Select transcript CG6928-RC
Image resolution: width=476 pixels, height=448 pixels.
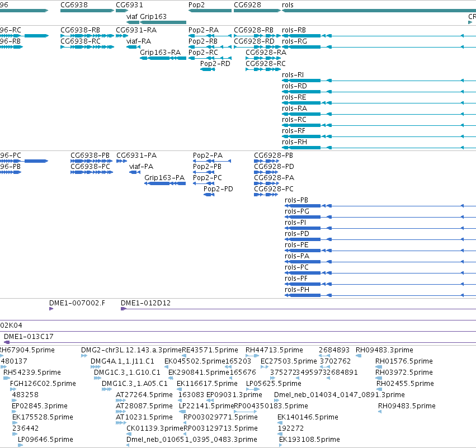coord(265,64)
